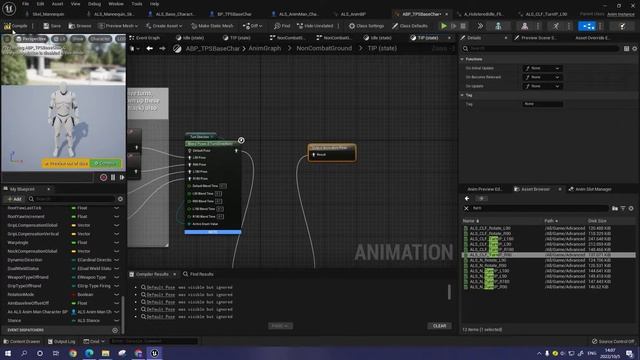Focus the Details panel search field
The width and height of the screenshot is (640, 360).
point(541,49)
